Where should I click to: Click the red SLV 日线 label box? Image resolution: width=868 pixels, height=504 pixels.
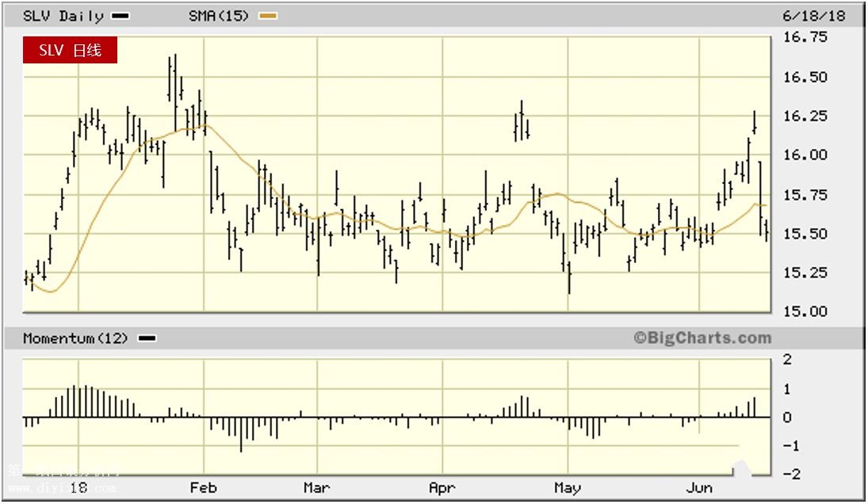point(70,51)
